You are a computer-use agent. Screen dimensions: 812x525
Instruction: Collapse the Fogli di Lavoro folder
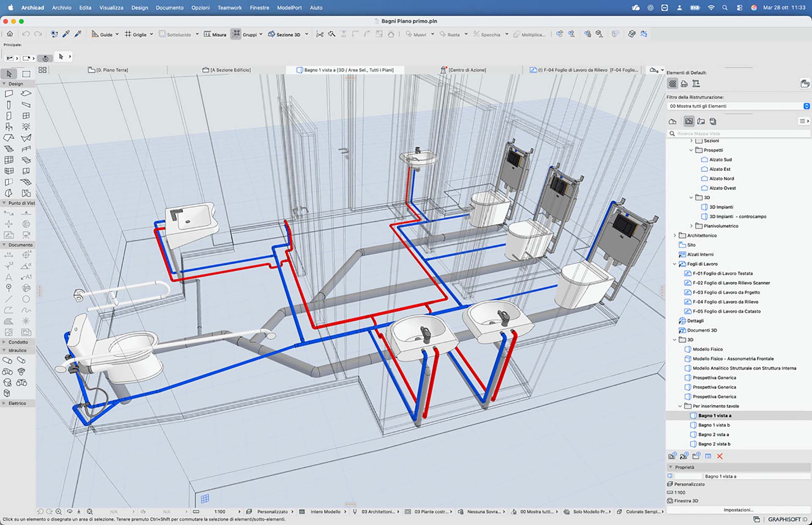pos(675,264)
